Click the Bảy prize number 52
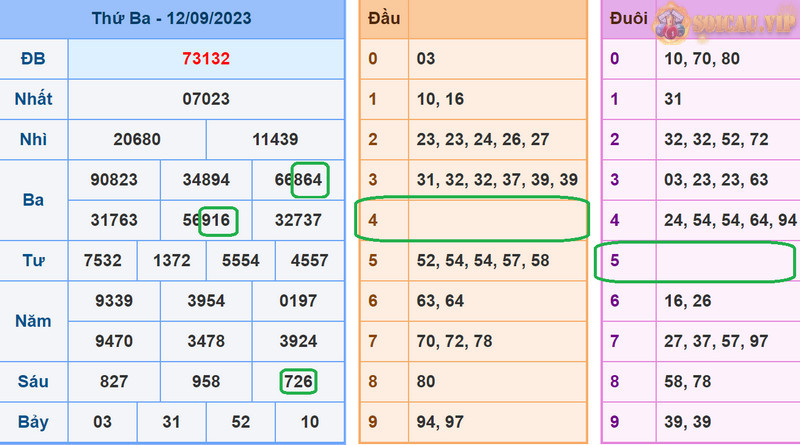The height and width of the screenshot is (445, 800). click(x=240, y=421)
